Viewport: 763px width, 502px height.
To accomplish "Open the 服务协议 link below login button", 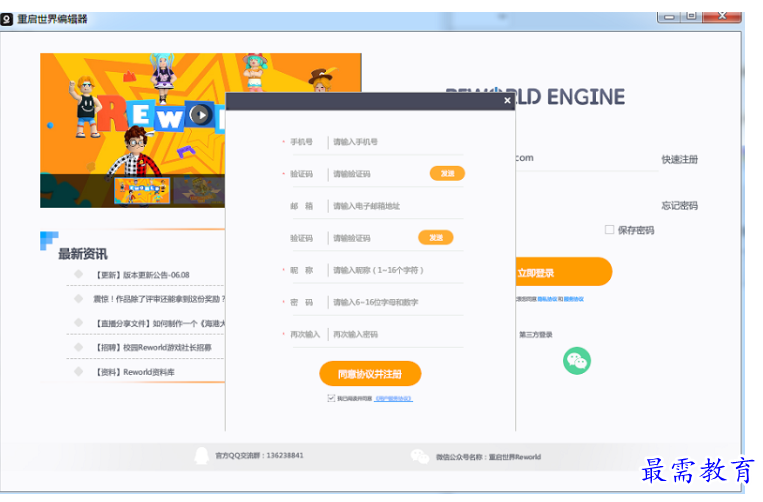I will coord(574,299).
